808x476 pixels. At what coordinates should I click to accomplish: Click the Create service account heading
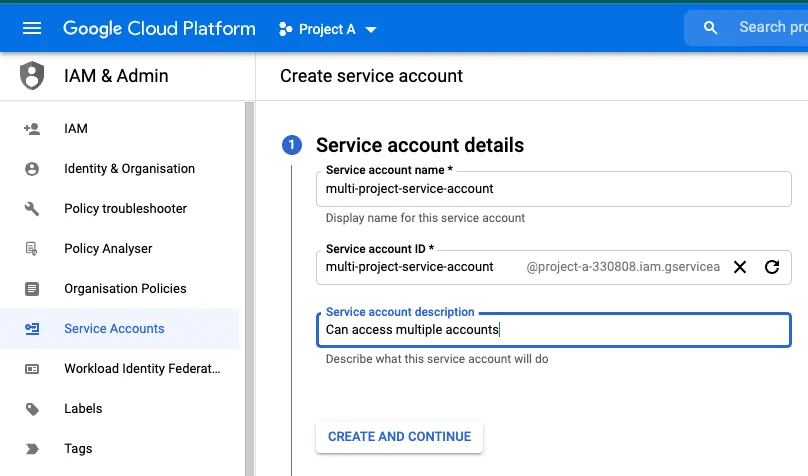[372, 76]
